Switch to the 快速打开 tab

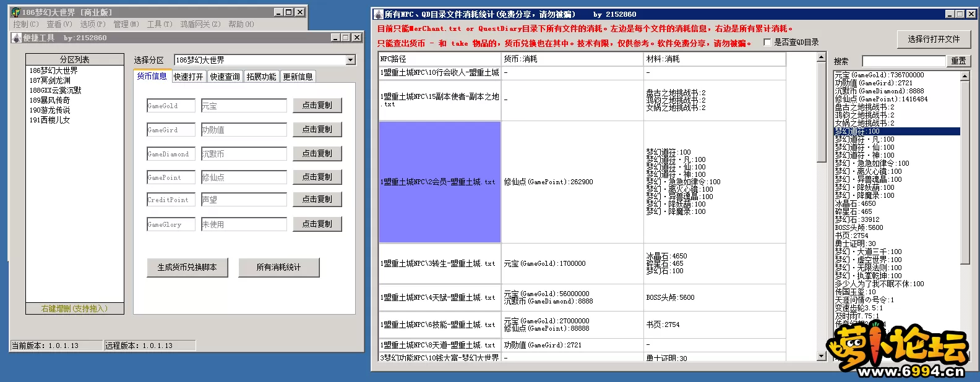click(188, 77)
